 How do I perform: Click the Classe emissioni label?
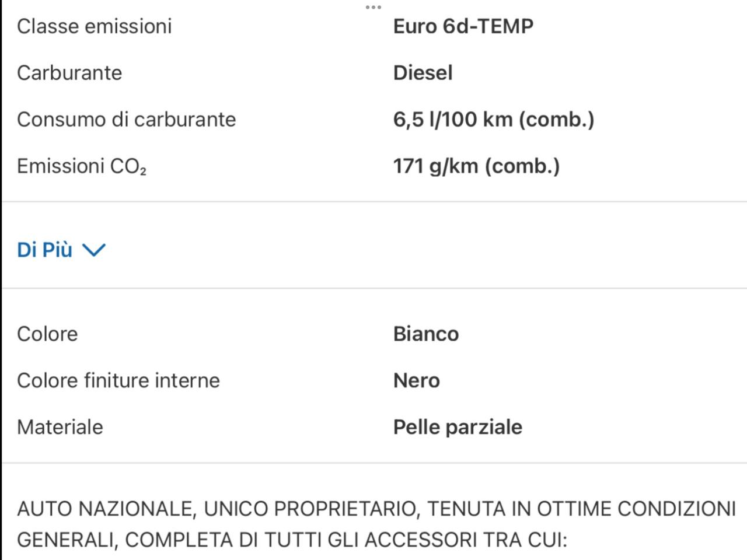click(95, 26)
